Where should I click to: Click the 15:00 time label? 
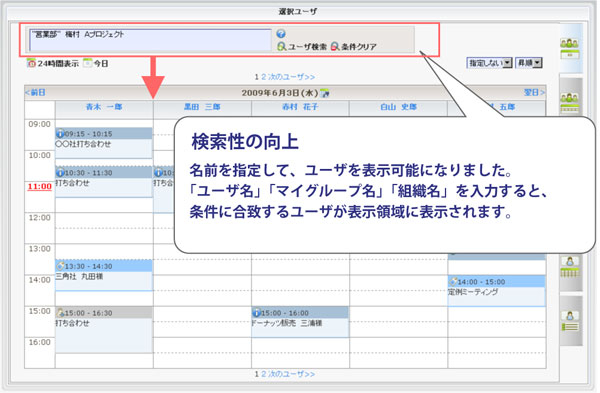pos(39,311)
